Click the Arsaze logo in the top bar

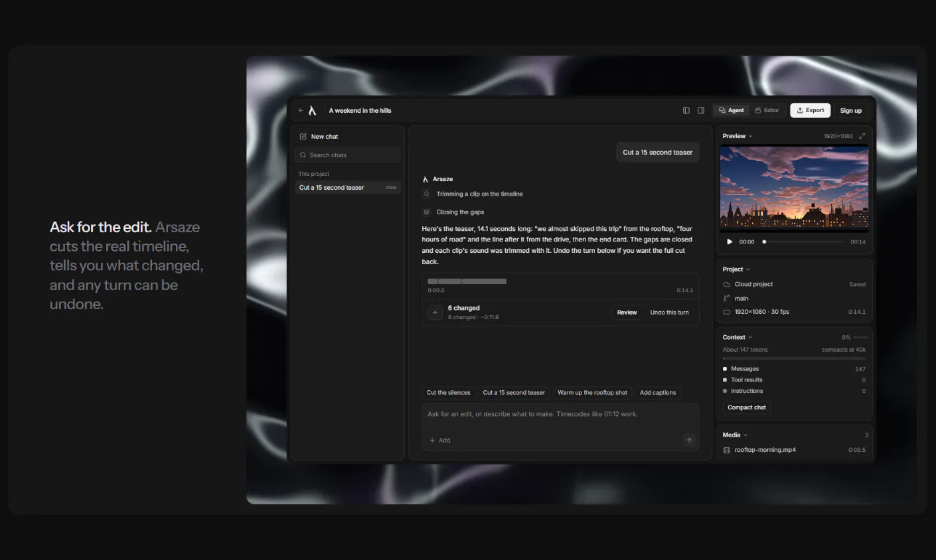[313, 111]
